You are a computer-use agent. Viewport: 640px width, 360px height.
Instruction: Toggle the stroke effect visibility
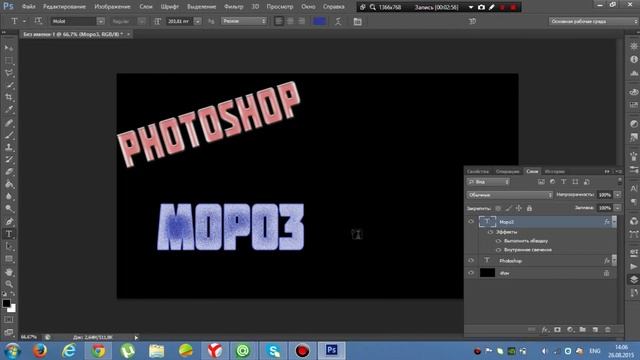coord(498,241)
